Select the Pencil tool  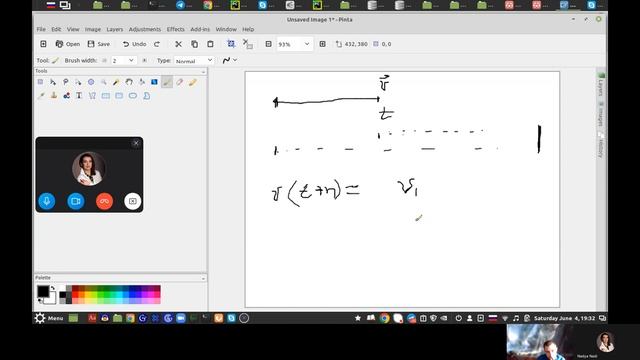[x=193, y=82]
